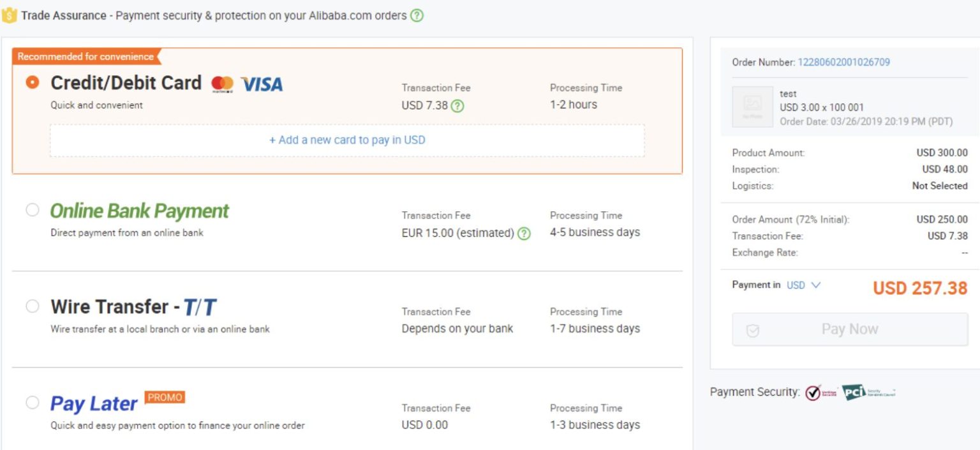
Task: Click the PCI Security Standards Council badge
Action: (855, 393)
